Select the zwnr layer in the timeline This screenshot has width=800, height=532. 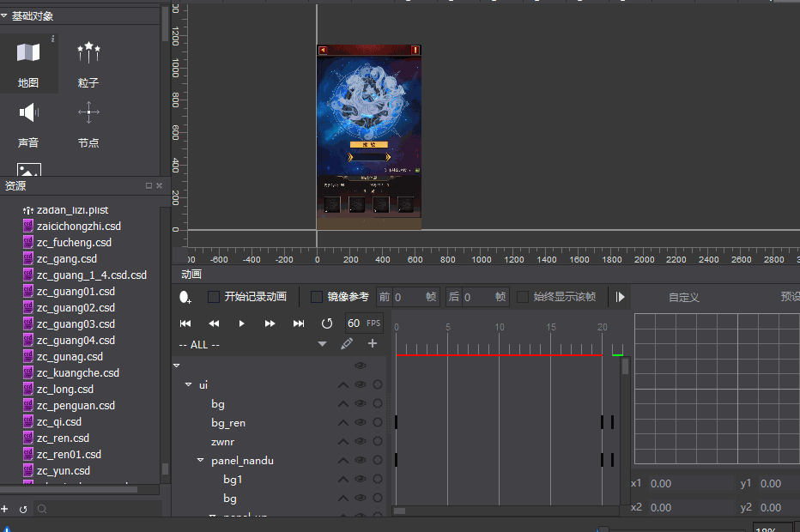(x=223, y=441)
